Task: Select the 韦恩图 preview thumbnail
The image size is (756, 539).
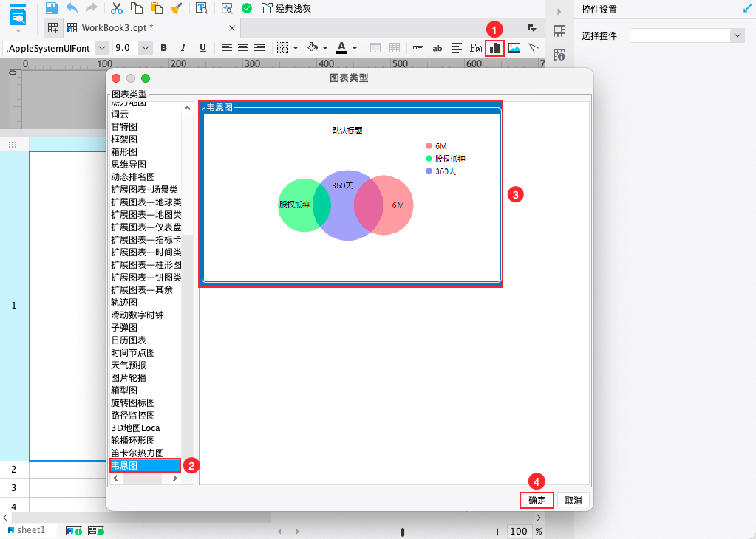Action: pos(351,195)
